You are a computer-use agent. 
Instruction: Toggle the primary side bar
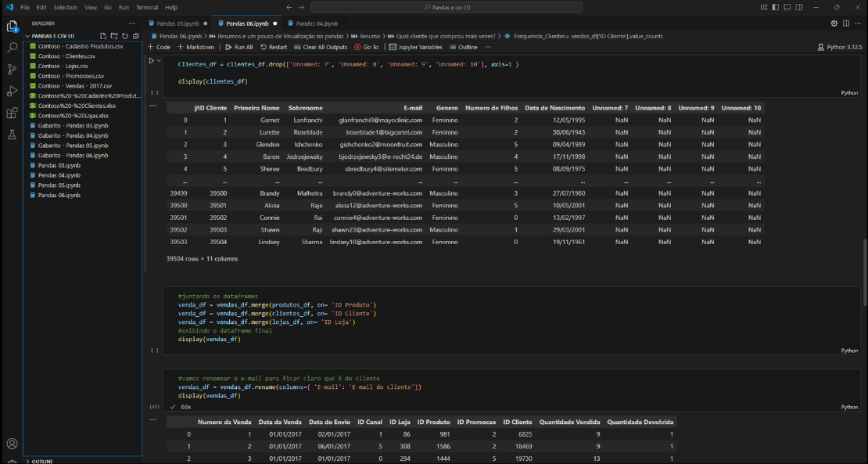(x=776, y=7)
